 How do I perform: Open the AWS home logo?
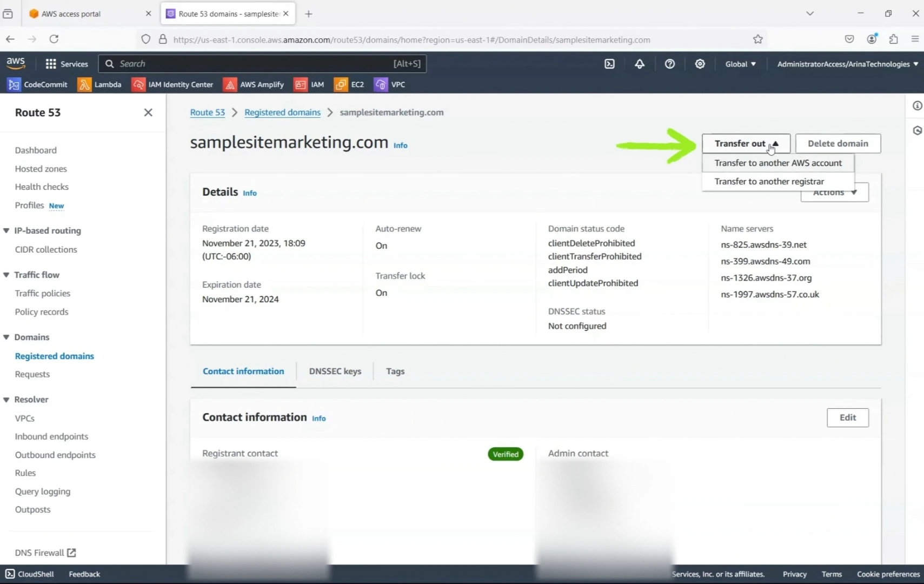[16, 63]
